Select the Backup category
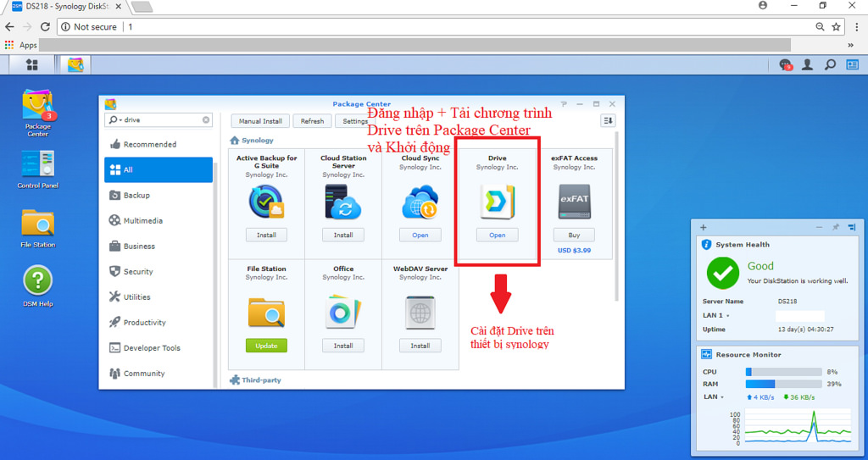Viewport: 868px width, 460px height. click(x=159, y=195)
